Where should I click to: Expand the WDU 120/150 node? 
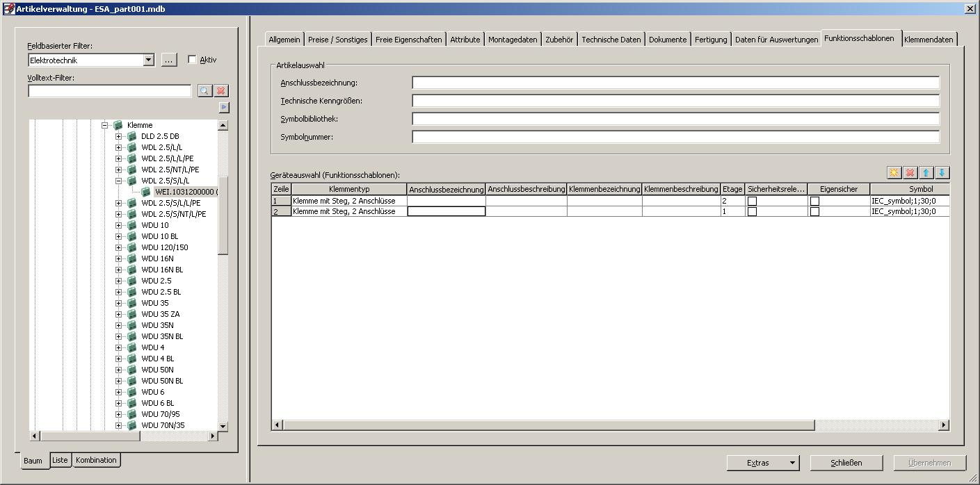[x=118, y=247]
